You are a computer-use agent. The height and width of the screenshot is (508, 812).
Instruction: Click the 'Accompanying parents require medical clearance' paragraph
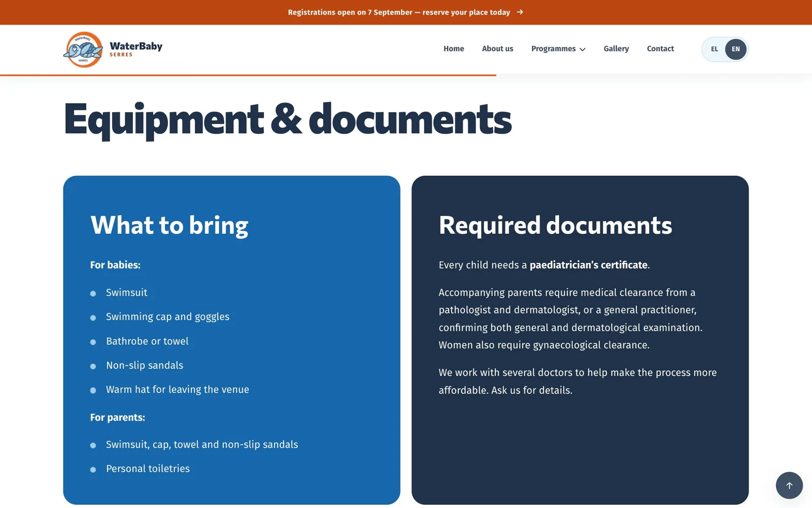[x=570, y=319]
